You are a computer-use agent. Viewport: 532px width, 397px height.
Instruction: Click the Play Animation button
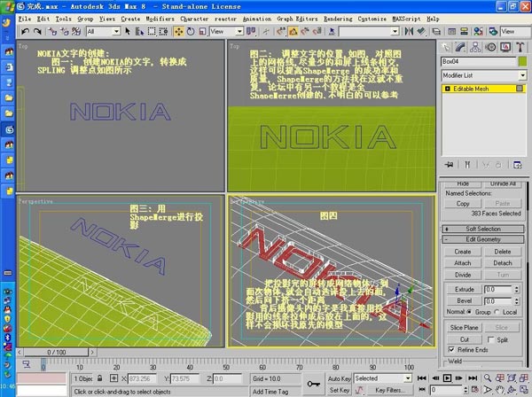tap(447, 378)
